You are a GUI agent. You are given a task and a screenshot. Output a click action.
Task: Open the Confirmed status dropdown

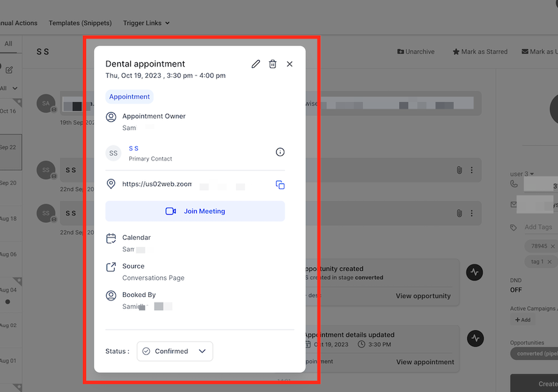click(x=175, y=351)
